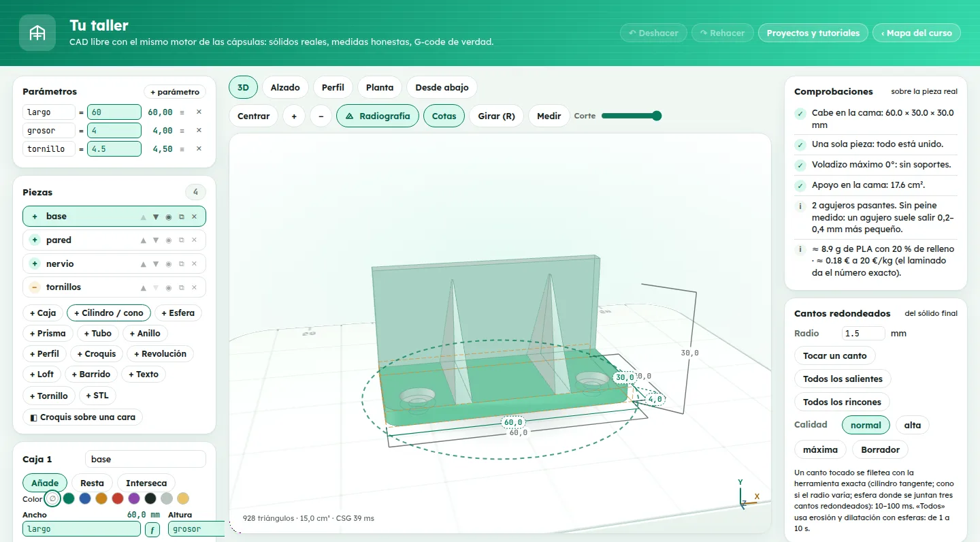Move the tornillos piece up

143,287
